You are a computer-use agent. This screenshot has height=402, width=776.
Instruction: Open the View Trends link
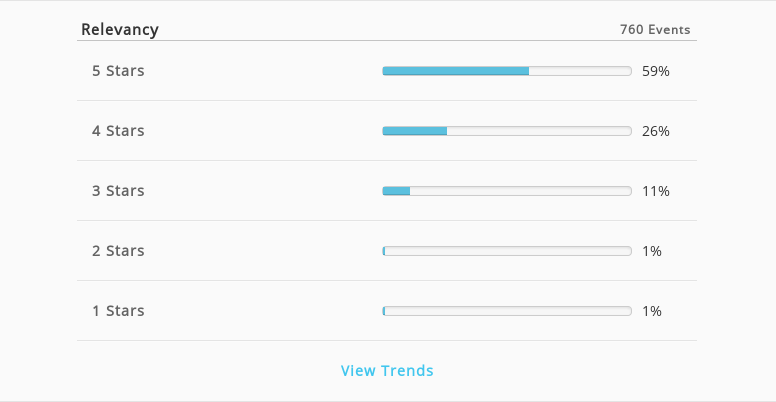pyautogui.click(x=387, y=370)
